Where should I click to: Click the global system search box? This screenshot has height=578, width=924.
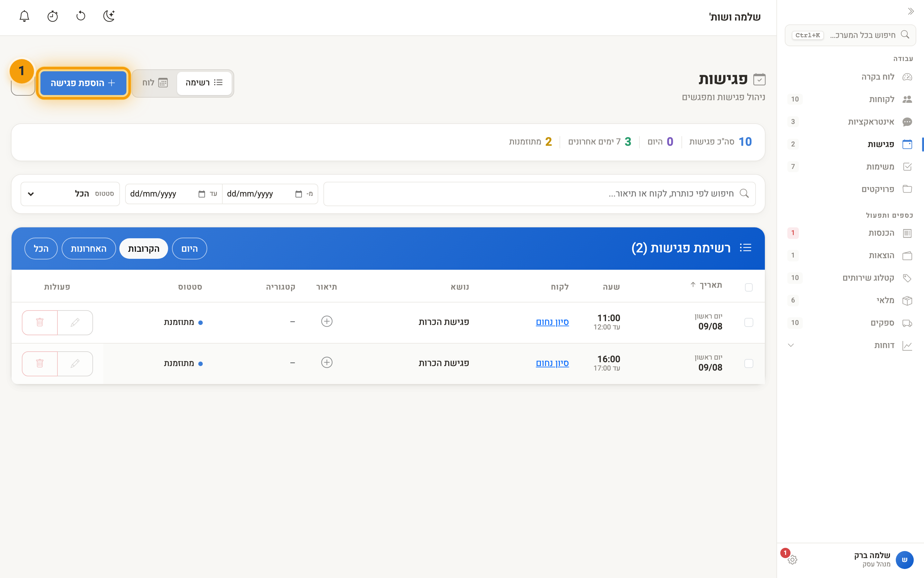pyautogui.click(x=850, y=35)
